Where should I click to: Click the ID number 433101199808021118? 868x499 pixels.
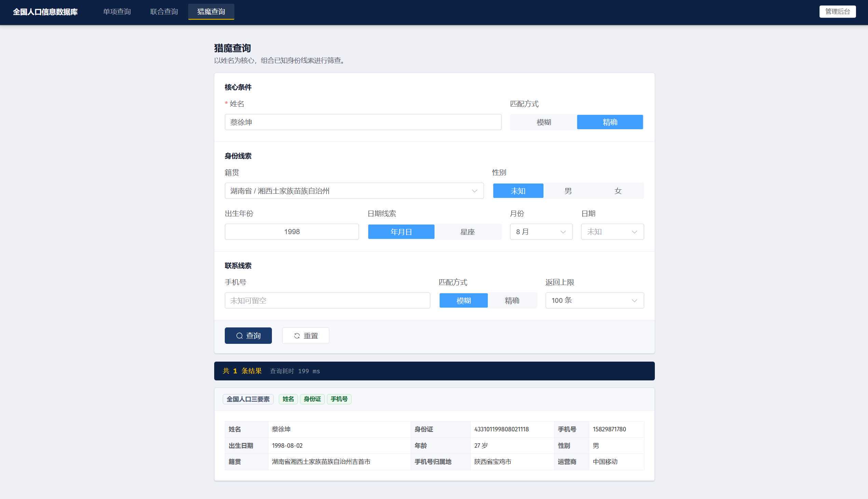[501, 429]
